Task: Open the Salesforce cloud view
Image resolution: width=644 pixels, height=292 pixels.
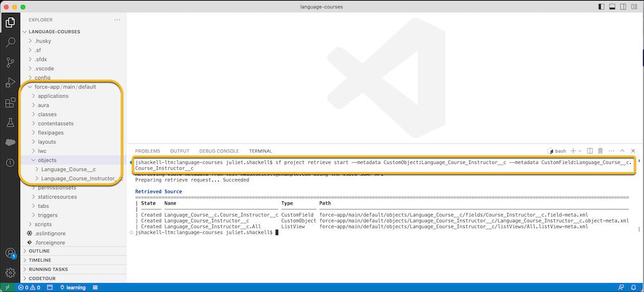Action: (x=10, y=142)
